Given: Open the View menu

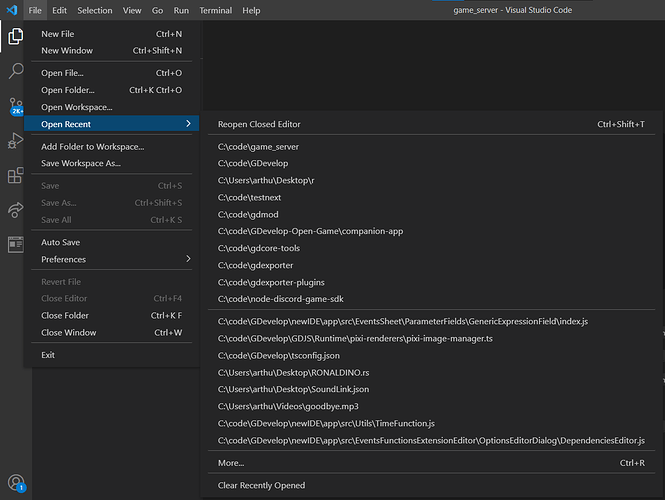Looking at the screenshot, I should [x=132, y=10].
